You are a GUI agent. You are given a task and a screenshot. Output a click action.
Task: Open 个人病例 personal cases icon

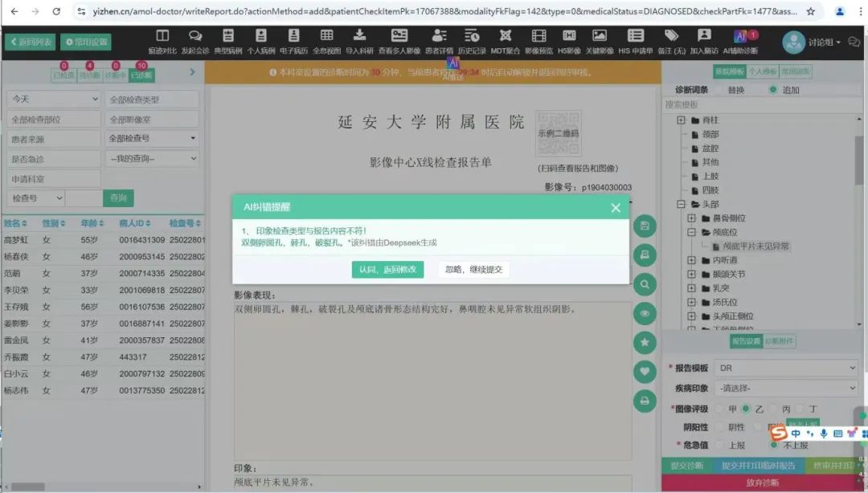tap(260, 42)
